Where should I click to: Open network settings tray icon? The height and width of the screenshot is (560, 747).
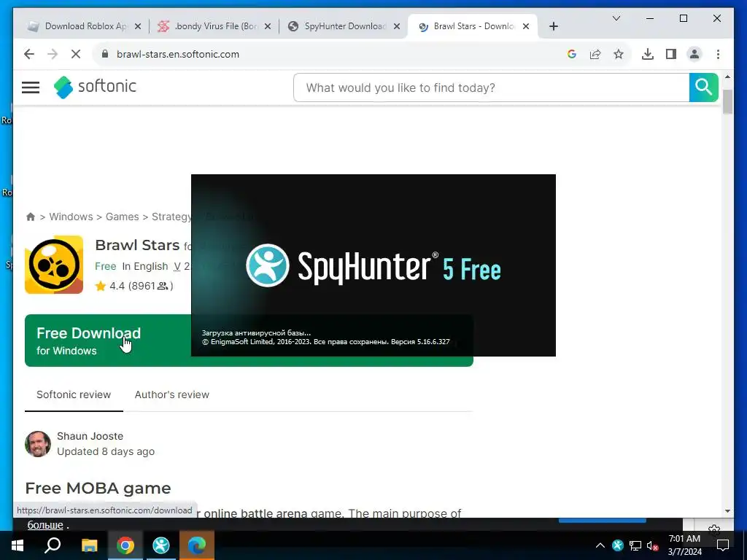pos(635,545)
